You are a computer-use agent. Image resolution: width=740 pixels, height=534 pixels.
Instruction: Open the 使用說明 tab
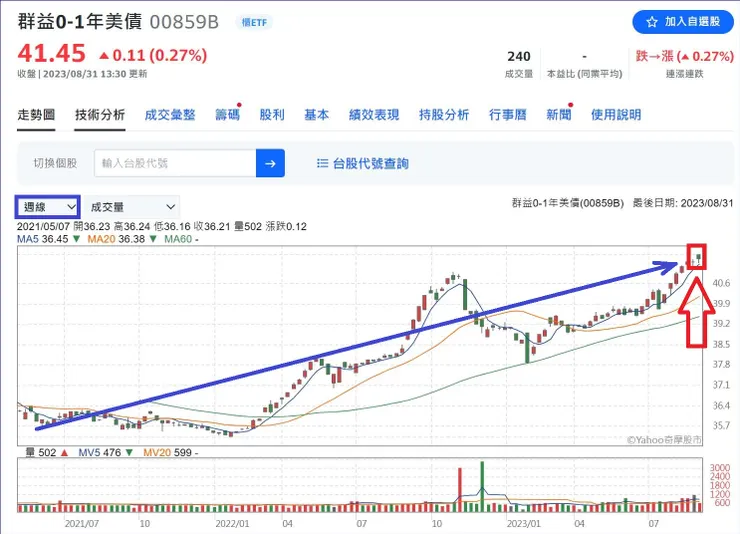(616, 115)
